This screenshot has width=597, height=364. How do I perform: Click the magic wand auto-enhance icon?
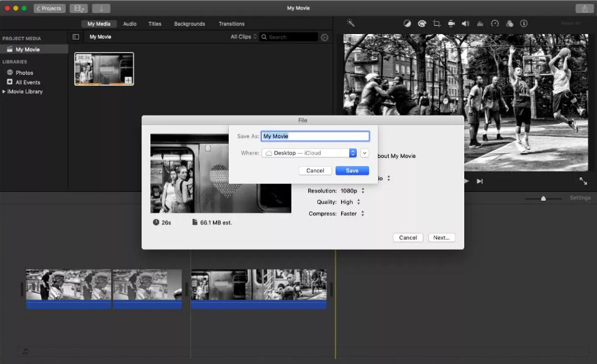pyautogui.click(x=351, y=23)
